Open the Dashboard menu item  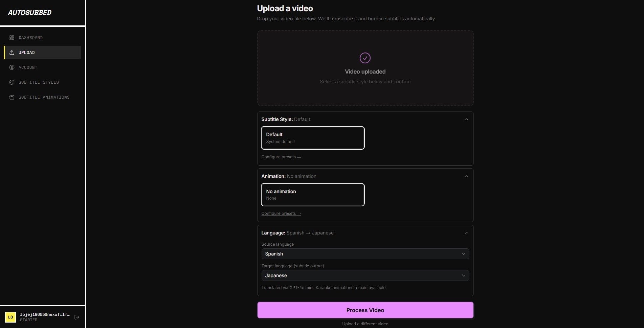[x=30, y=38]
